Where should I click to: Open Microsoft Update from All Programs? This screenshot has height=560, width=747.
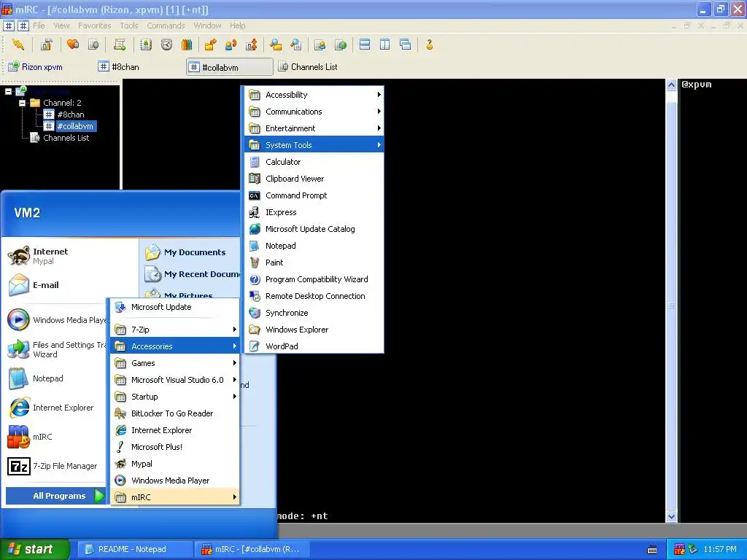pos(175,307)
